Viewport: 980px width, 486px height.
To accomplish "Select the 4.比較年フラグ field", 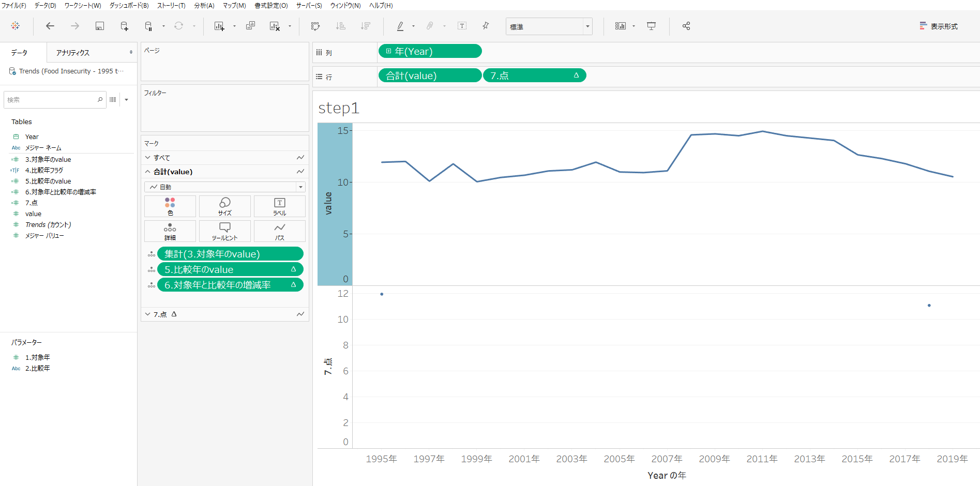I will click(x=44, y=170).
